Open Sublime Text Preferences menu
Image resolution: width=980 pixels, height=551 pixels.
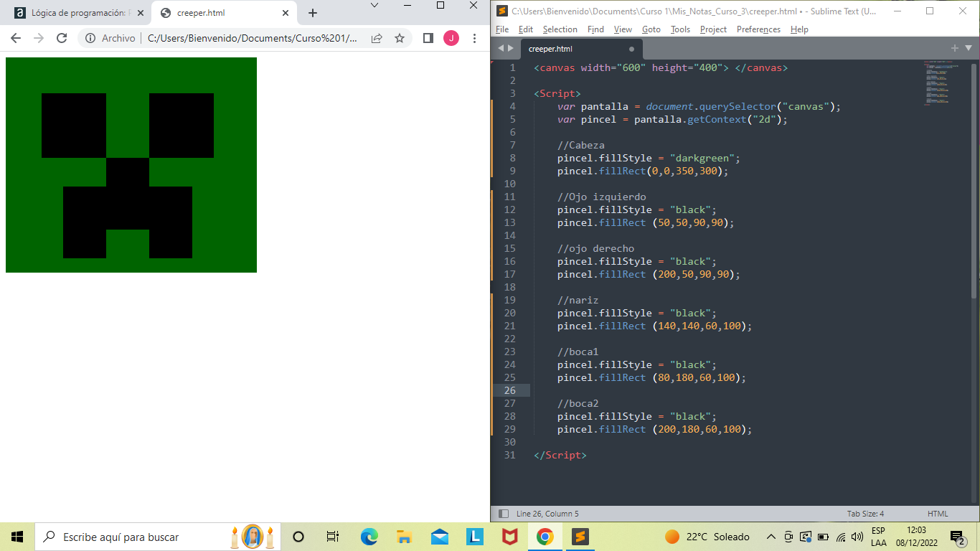click(758, 29)
